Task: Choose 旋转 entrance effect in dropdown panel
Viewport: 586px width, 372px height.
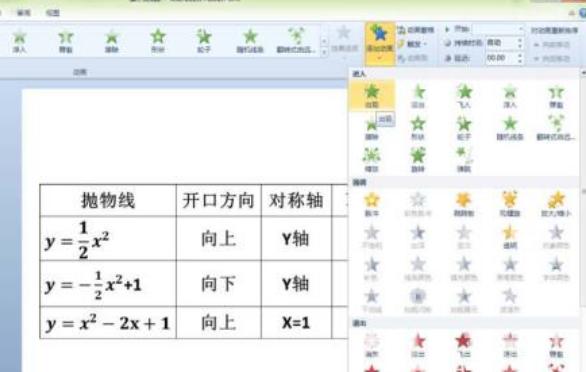Action: [x=418, y=160]
